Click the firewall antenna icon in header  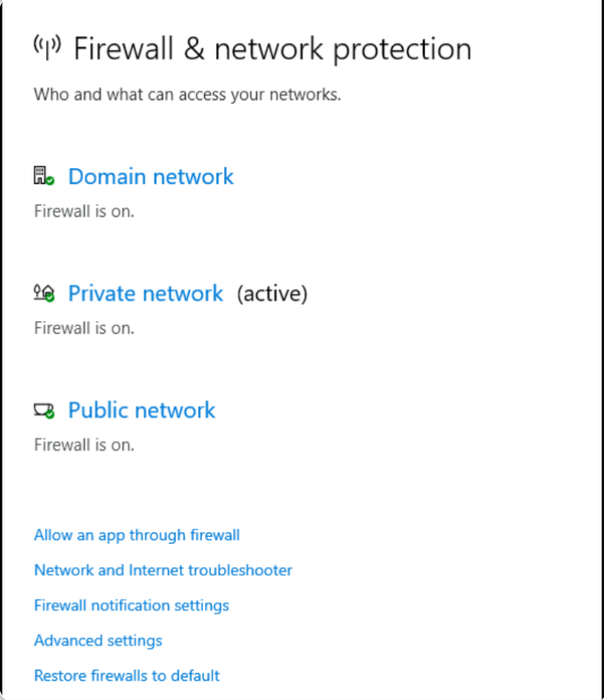[x=48, y=48]
